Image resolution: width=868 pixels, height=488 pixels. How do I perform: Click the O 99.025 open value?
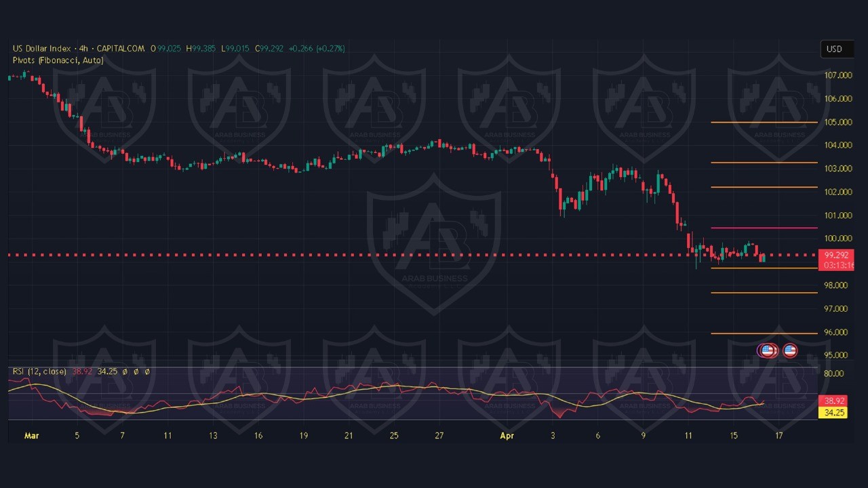pos(166,49)
